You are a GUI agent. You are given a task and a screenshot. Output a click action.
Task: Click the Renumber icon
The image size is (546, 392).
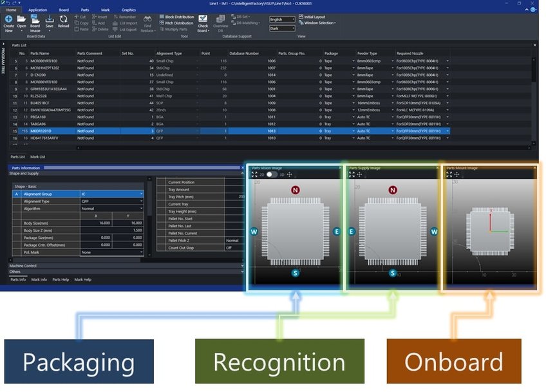116,17
